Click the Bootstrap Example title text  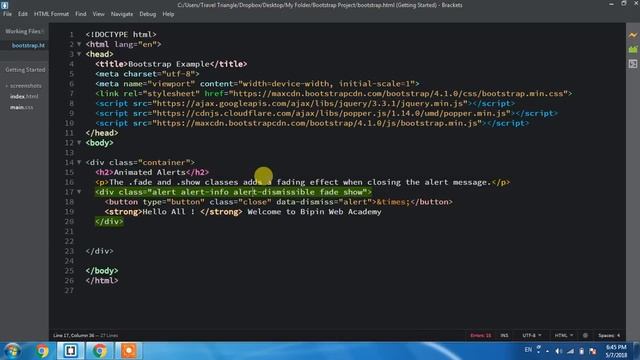tap(169, 64)
